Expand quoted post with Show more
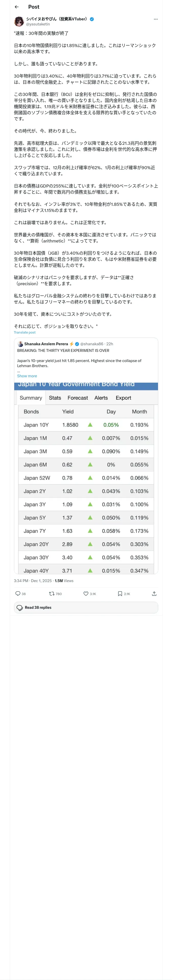 point(27,376)
